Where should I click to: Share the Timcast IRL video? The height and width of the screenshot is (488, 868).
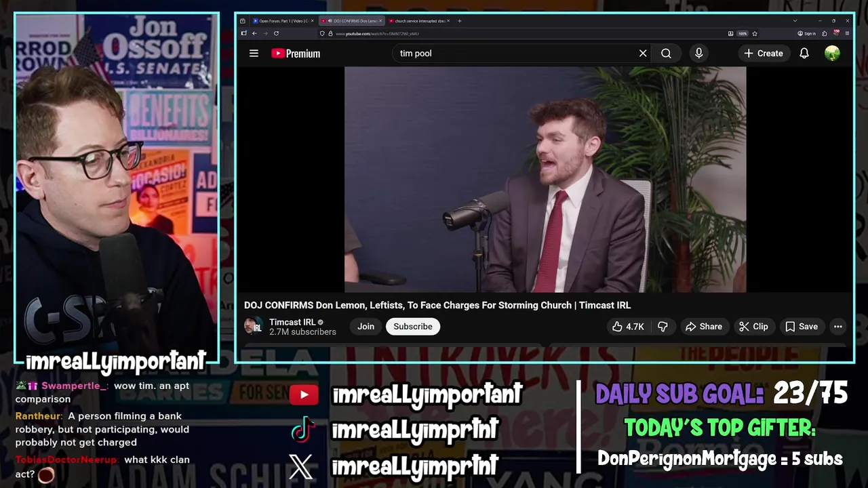[704, 327]
